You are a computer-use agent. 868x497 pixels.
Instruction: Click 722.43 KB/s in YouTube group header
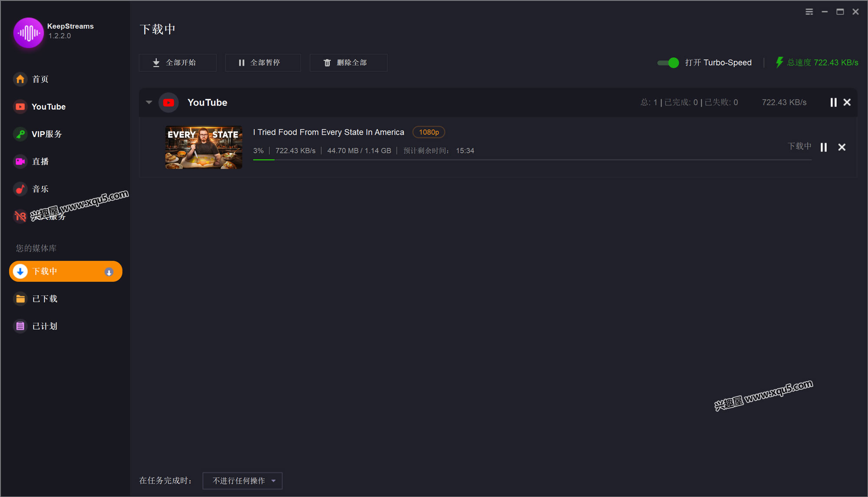click(x=784, y=102)
